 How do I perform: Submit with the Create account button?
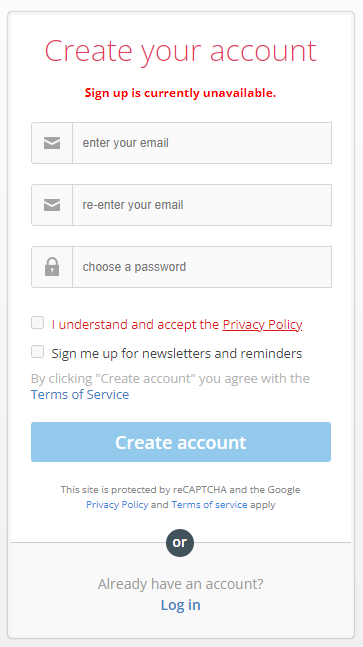pos(181,442)
